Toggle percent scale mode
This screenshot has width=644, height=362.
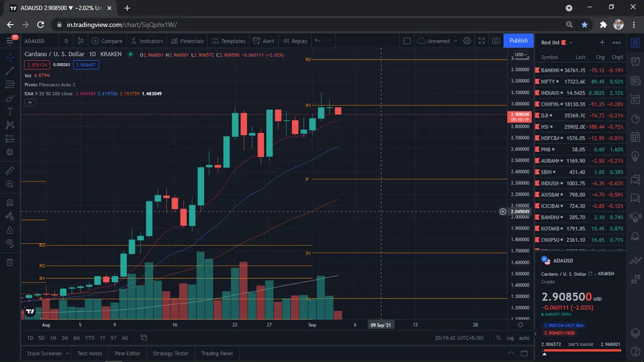pyautogui.click(x=498, y=338)
